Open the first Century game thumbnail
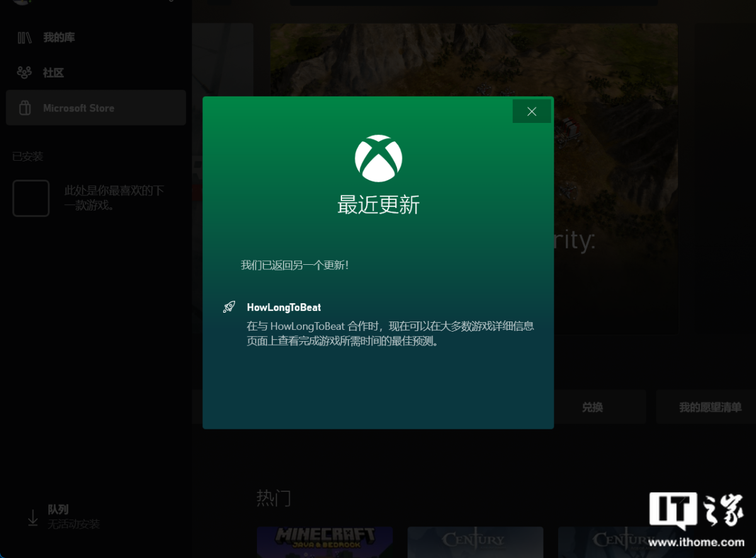756x558 pixels. 475,542
